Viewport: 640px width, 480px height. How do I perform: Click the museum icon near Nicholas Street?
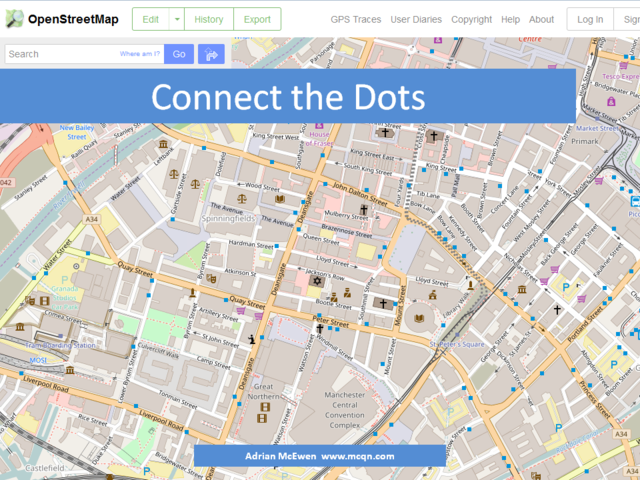(522, 289)
